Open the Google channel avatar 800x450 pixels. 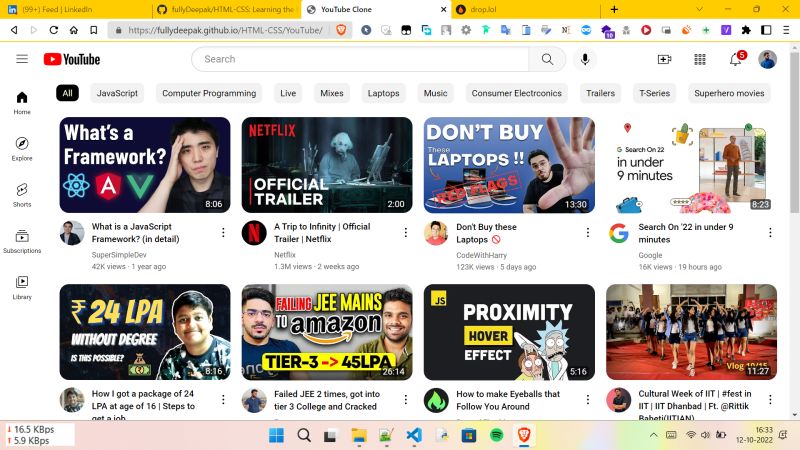click(x=618, y=233)
